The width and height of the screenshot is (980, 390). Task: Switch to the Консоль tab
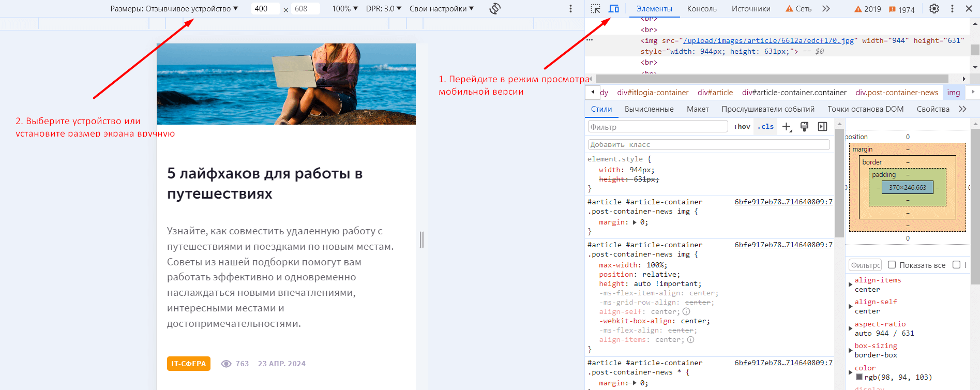click(701, 9)
